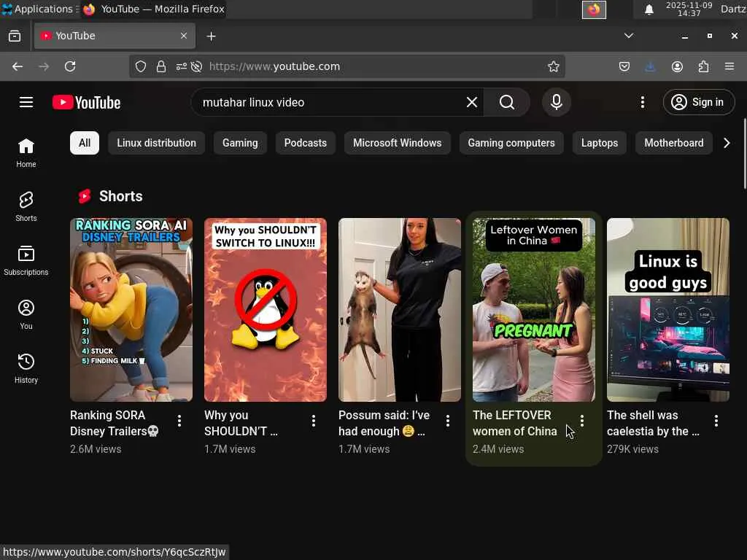Start voice search with the microphone

pyautogui.click(x=557, y=102)
